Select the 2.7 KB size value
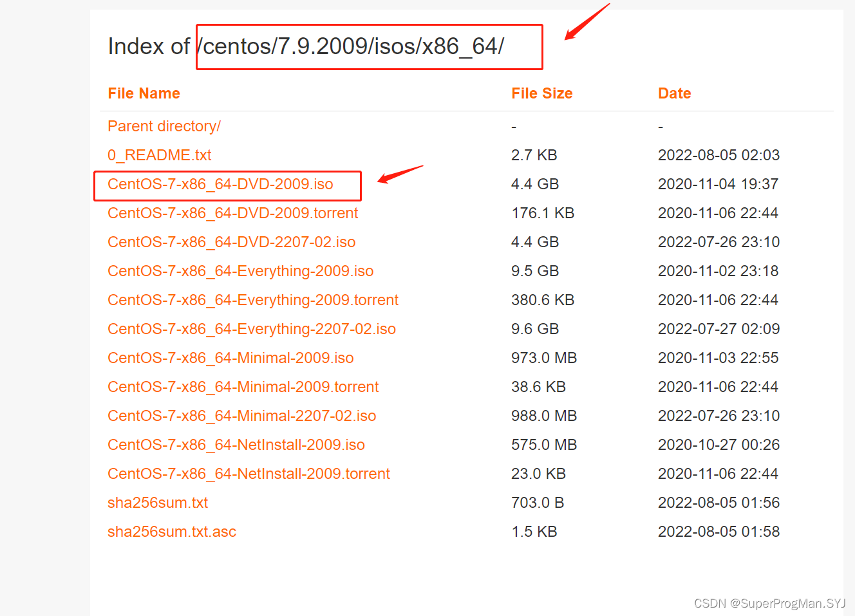The width and height of the screenshot is (855, 616). tap(534, 155)
